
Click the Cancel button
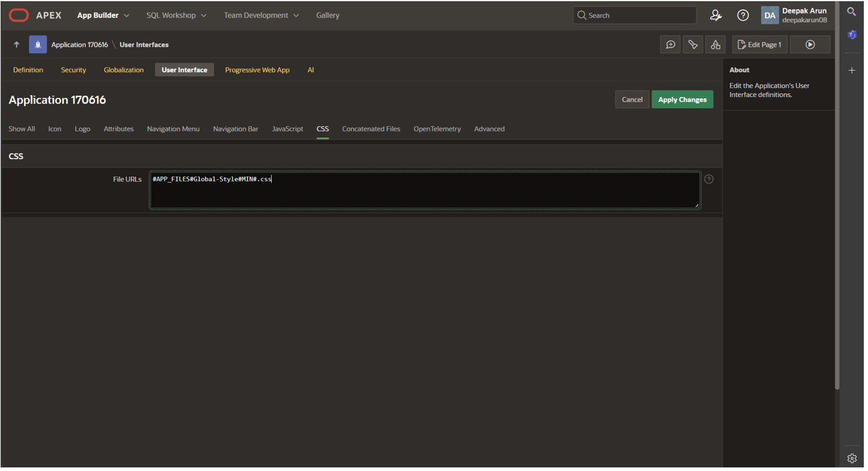[x=632, y=100]
